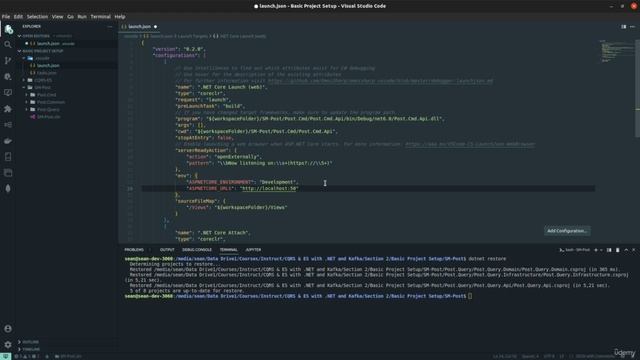
Task: Click the terminal prompt input area
Action: point(470,296)
